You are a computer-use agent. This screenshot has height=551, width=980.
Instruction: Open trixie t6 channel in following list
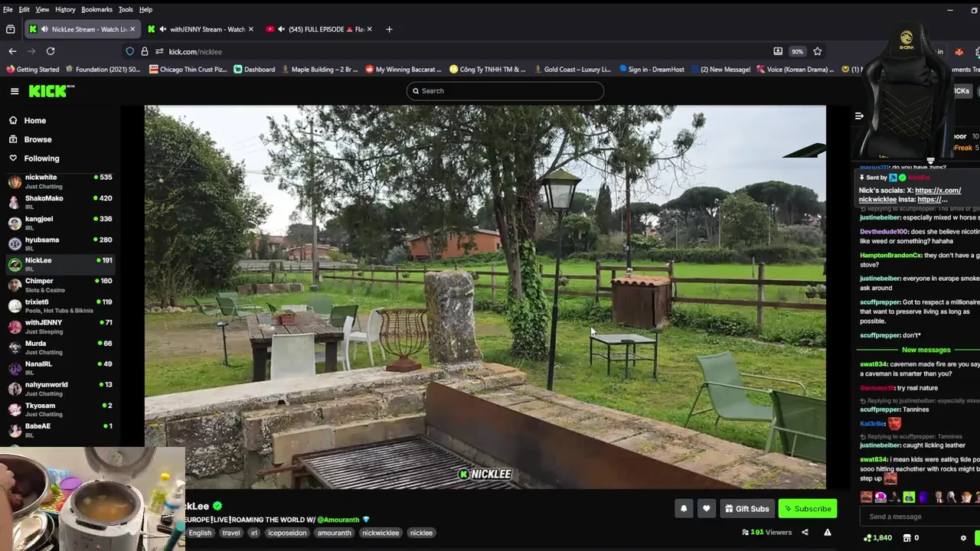[x=60, y=305]
